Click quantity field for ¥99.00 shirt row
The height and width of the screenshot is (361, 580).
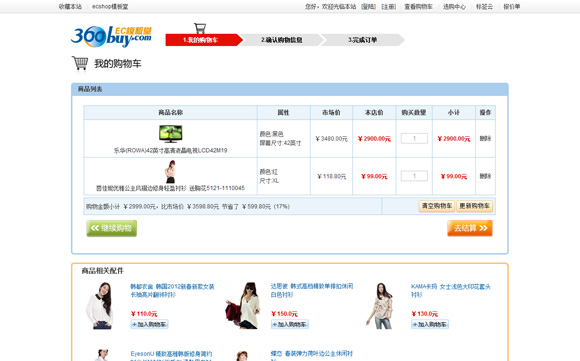pos(414,176)
